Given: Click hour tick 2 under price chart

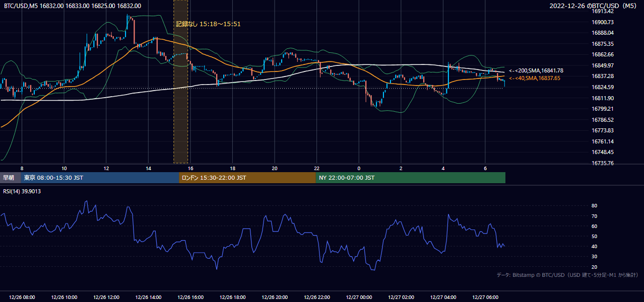Looking at the screenshot, I should coord(401,168).
